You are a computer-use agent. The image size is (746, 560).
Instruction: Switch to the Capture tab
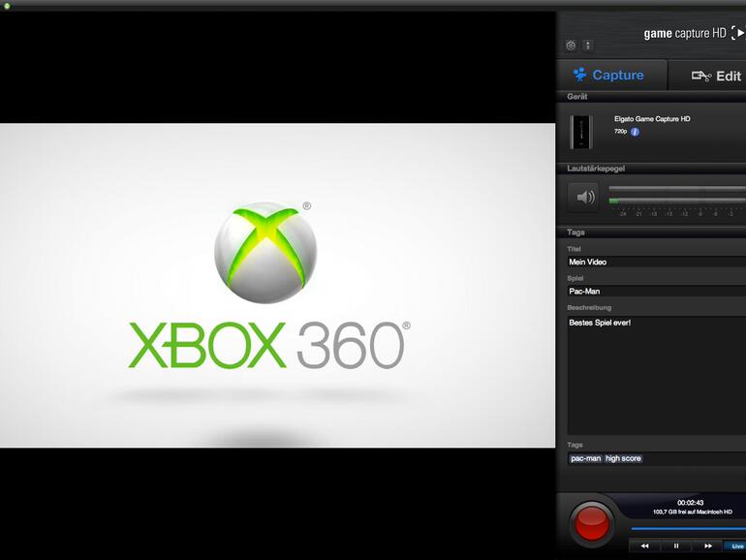(x=612, y=75)
